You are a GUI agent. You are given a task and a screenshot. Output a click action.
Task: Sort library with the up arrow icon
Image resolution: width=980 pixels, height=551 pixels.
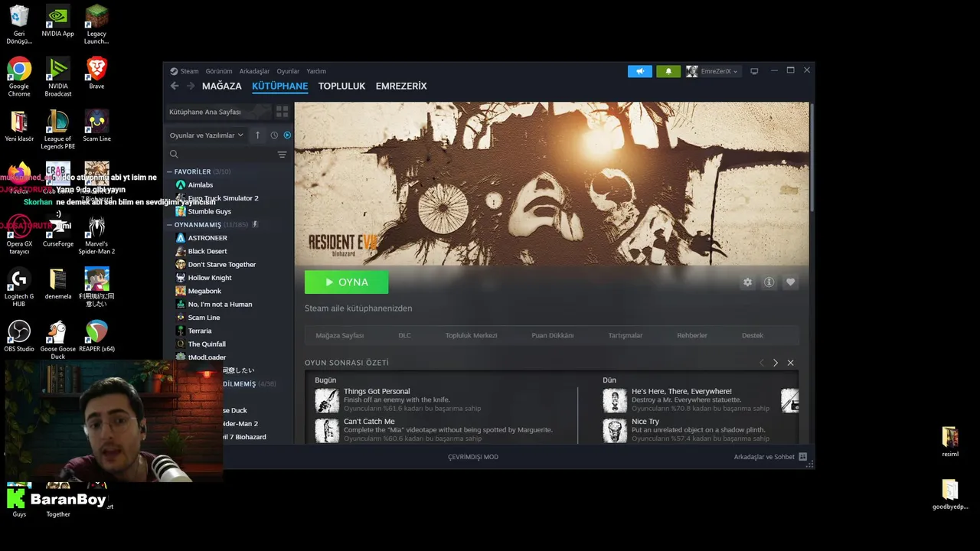[x=257, y=135]
